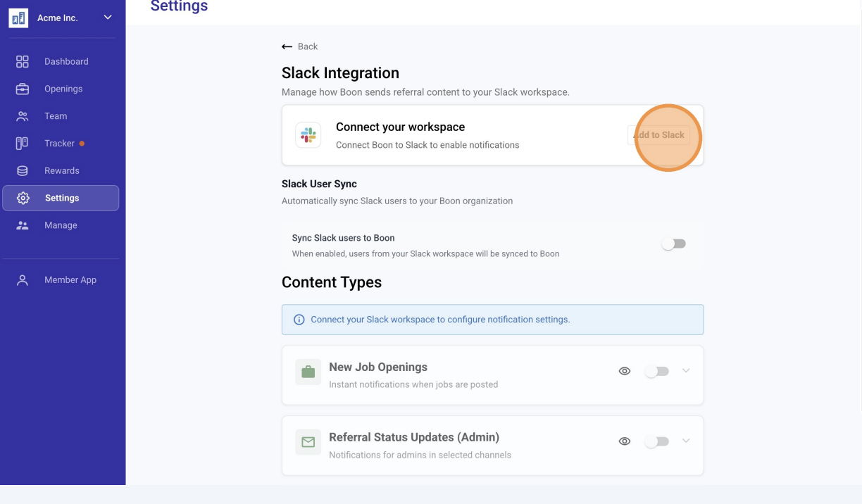Go Back to settings list
The image size is (862, 504).
click(x=308, y=46)
